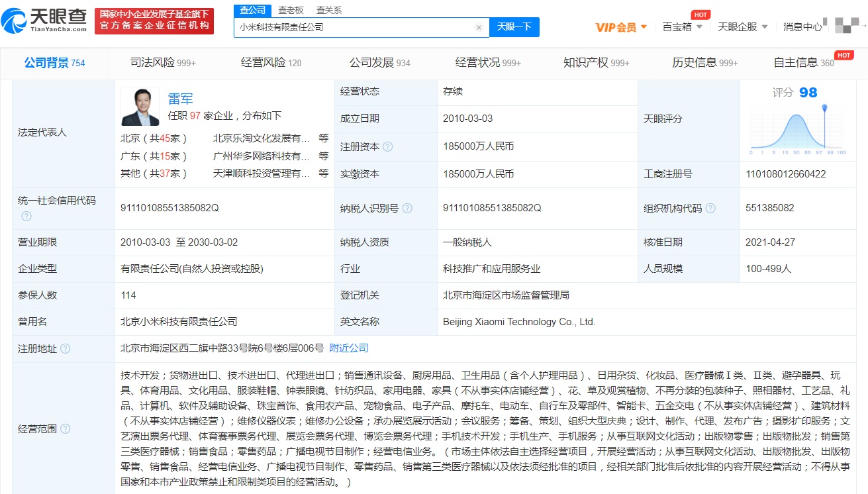Open help icon beside 统一社会信用代码
This screenshot has width=868, height=494.
(x=26, y=216)
